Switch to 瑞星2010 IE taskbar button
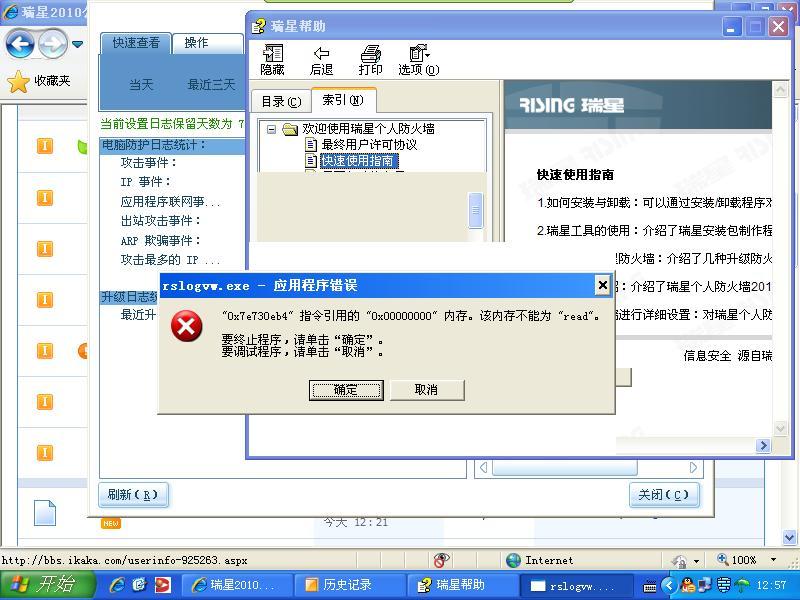Screen dimensions: 800x600 tap(237, 585)
